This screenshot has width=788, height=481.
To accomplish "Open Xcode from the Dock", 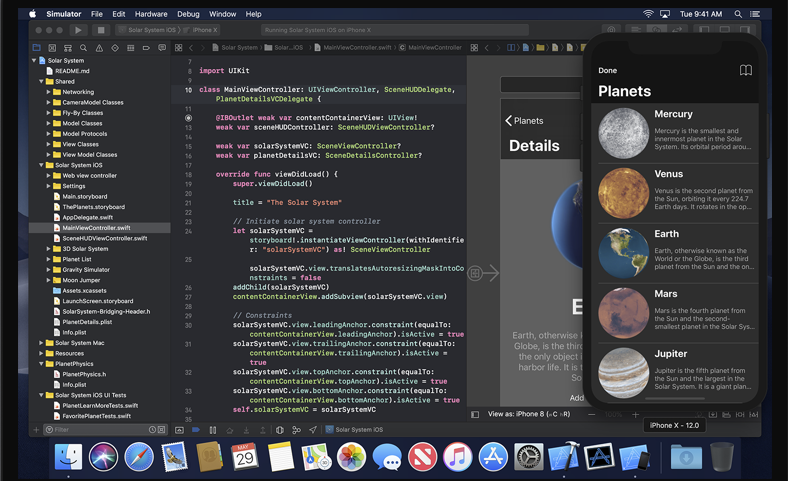I will click(x=563, y=457).
